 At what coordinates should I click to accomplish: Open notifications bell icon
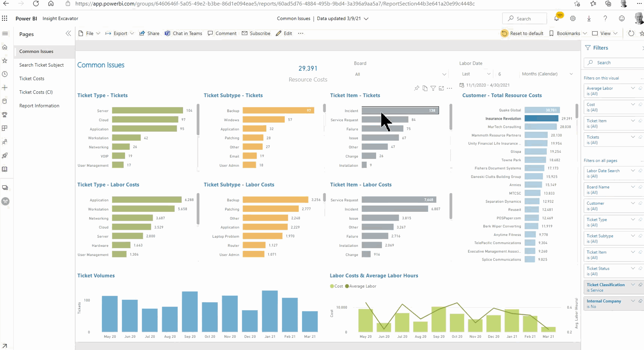pos(557,18)
